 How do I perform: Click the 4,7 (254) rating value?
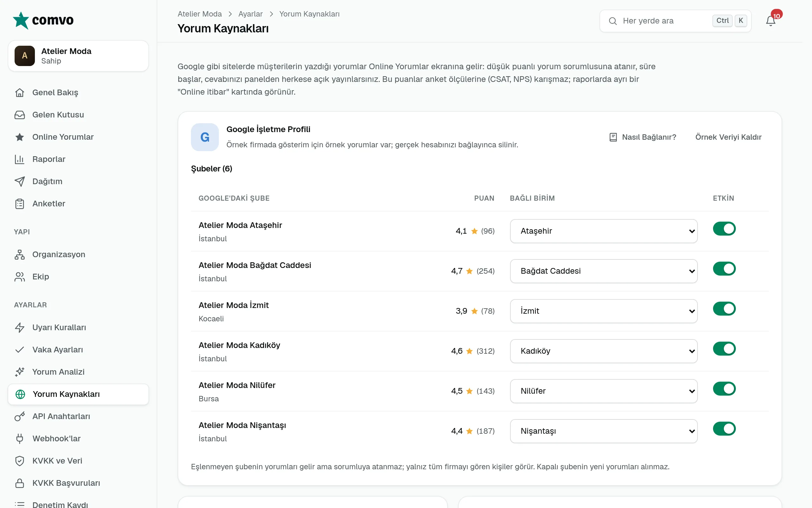[473, 271]
